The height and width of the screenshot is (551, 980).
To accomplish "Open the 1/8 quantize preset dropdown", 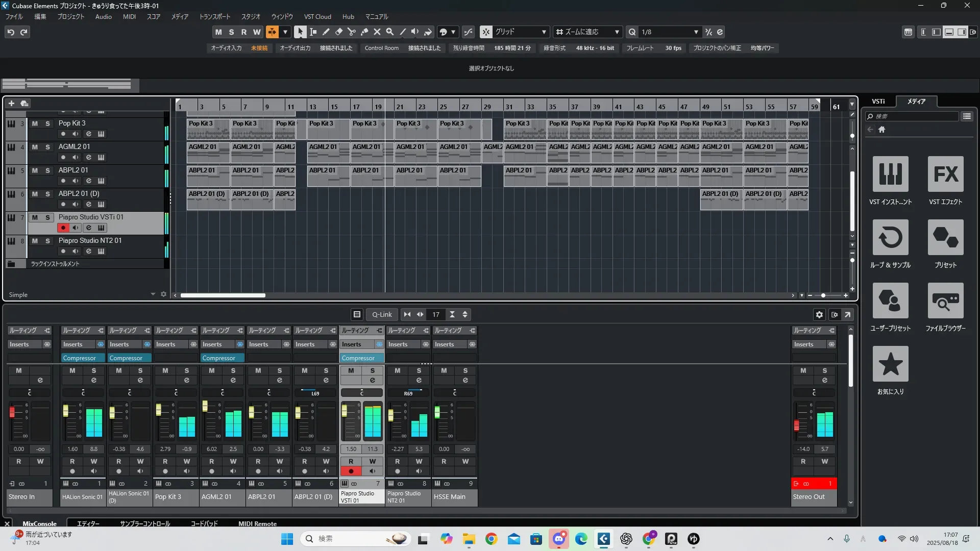I will (696, 32).
